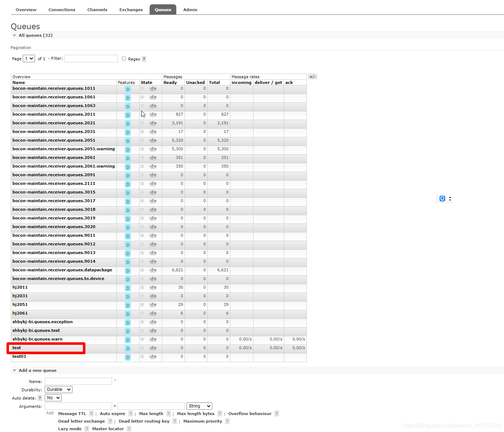Click the +/- column toggle button
Screen dimensions: 504x432
(313, 77)
